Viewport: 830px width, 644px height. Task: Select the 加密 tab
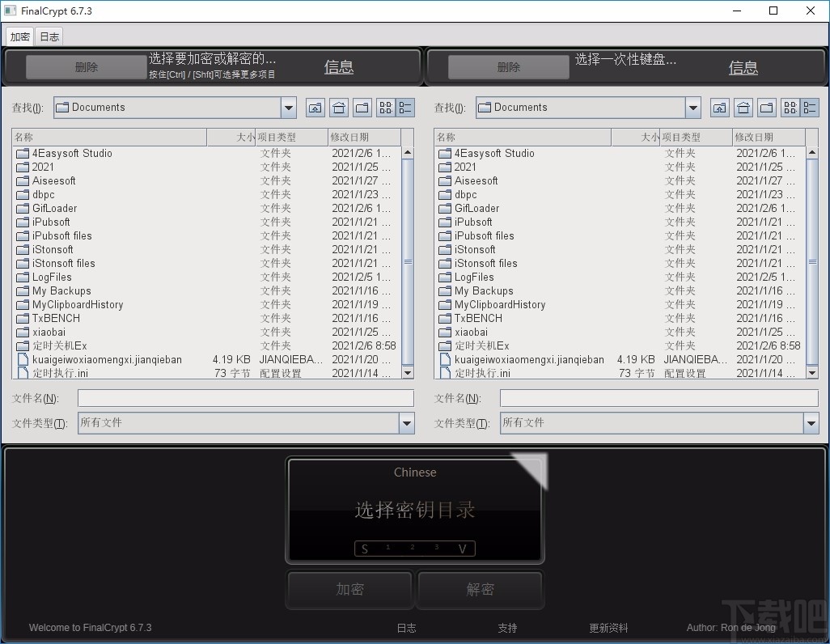19,36
